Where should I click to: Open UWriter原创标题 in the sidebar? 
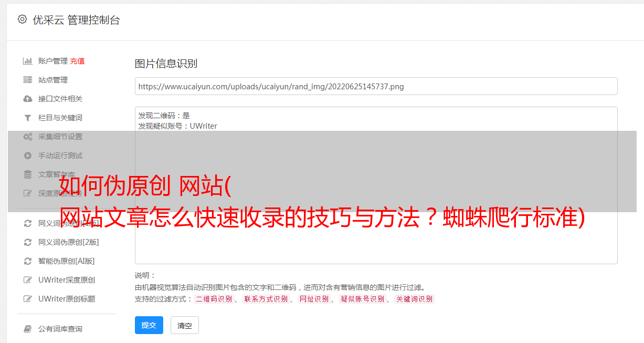coord(67,299)
